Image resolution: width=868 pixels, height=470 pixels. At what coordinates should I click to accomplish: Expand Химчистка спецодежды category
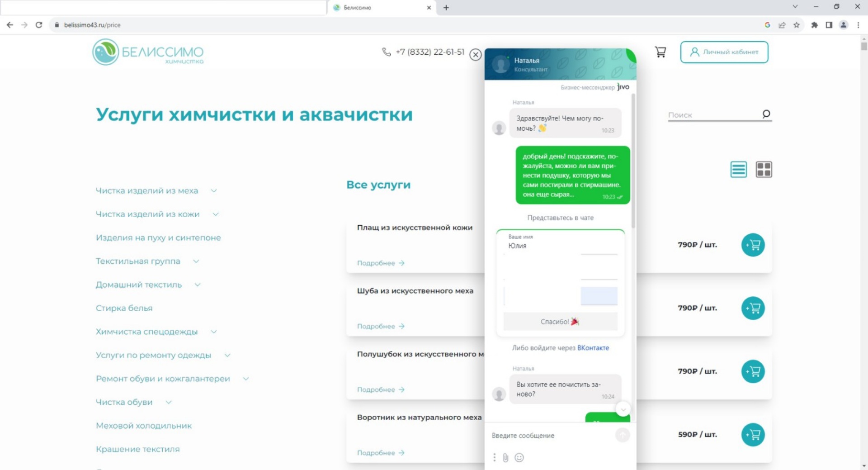[x=214, y=332]
